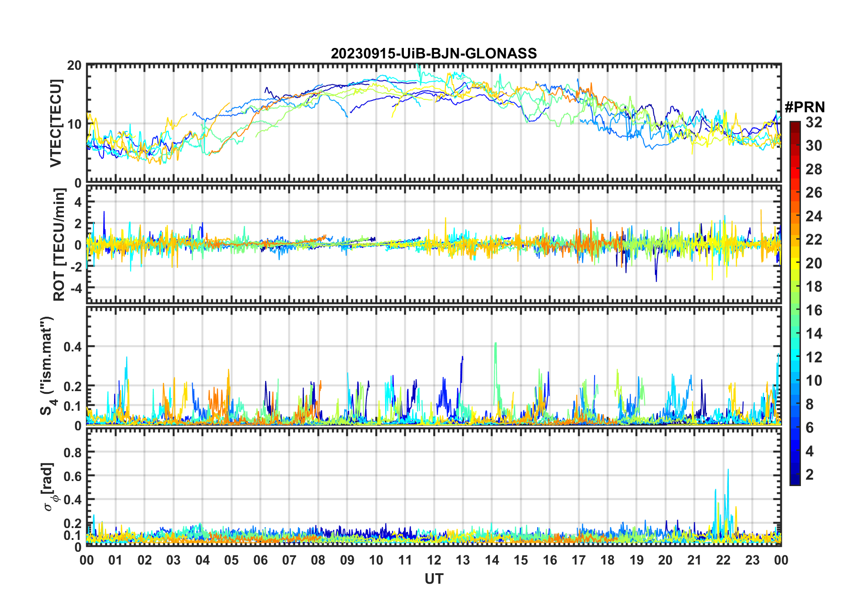Click the PRN 12 colorbar tick label
This screenshot has width=868, height=607.
[814, 357]
